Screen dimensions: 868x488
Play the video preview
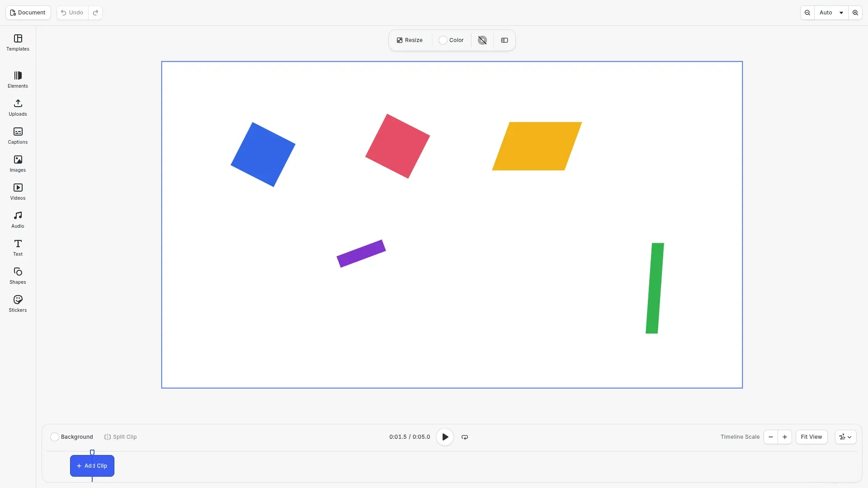click(445, 437)
